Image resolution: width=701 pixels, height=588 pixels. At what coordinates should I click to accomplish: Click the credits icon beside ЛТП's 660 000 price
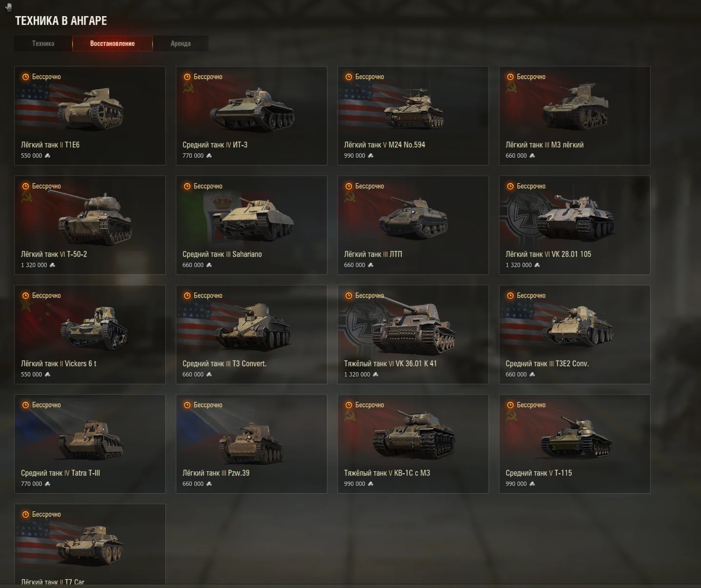click(371, 265)
